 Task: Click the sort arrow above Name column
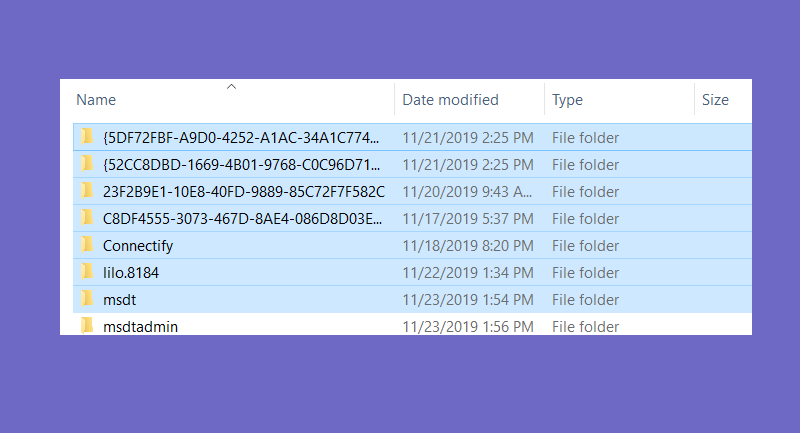(x=231, y=87)
